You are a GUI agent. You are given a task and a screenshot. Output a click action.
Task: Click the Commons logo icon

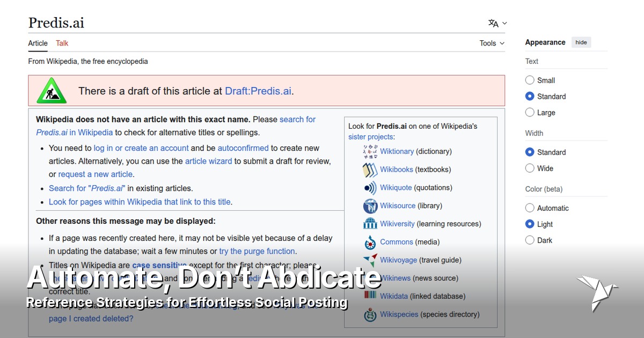[370, 243]
